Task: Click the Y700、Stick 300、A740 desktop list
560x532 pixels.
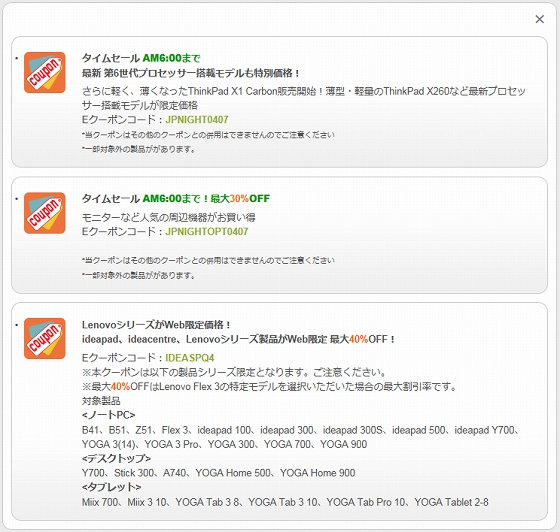Action: 219,473
